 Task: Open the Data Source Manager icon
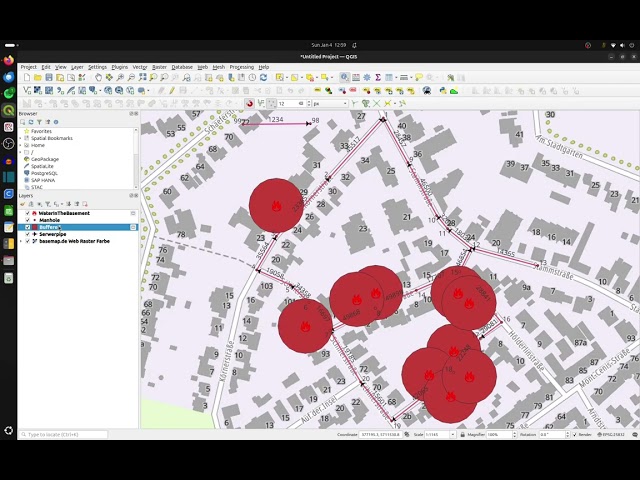coord(27,91)
